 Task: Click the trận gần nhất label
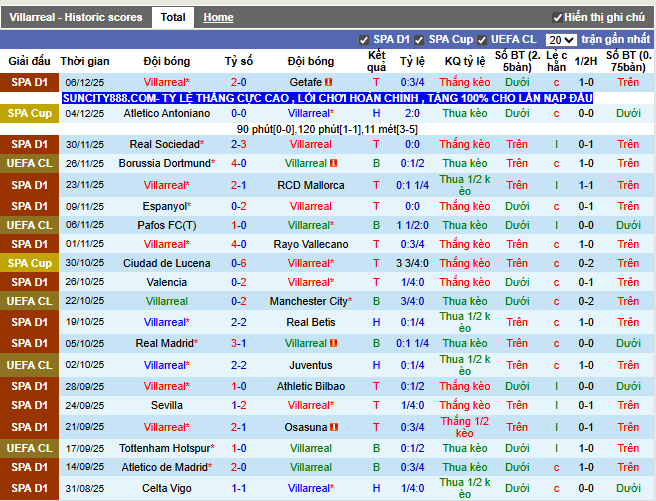pos(615,39)
